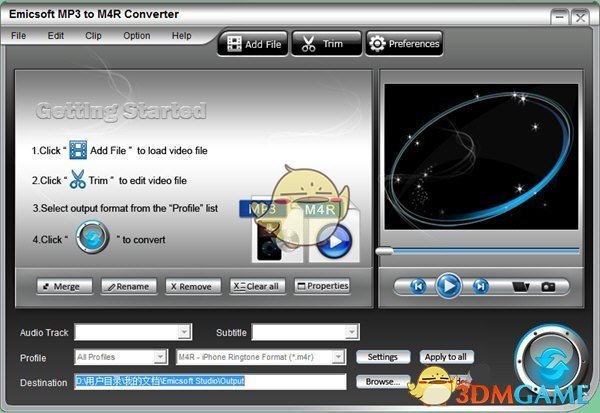
Task: Click the play button in preview controls
Action: (449, 286)
